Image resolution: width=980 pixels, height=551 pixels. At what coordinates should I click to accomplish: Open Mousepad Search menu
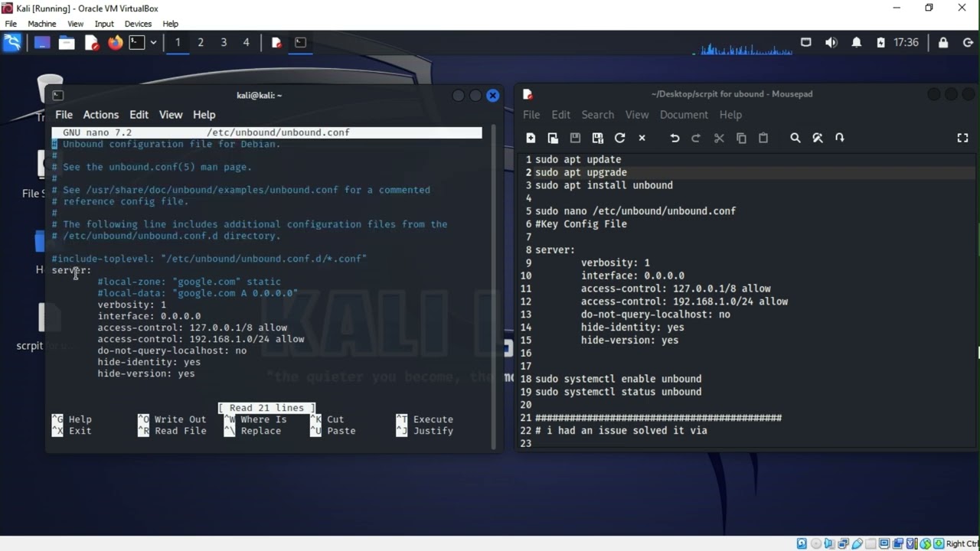pos(598,115)
